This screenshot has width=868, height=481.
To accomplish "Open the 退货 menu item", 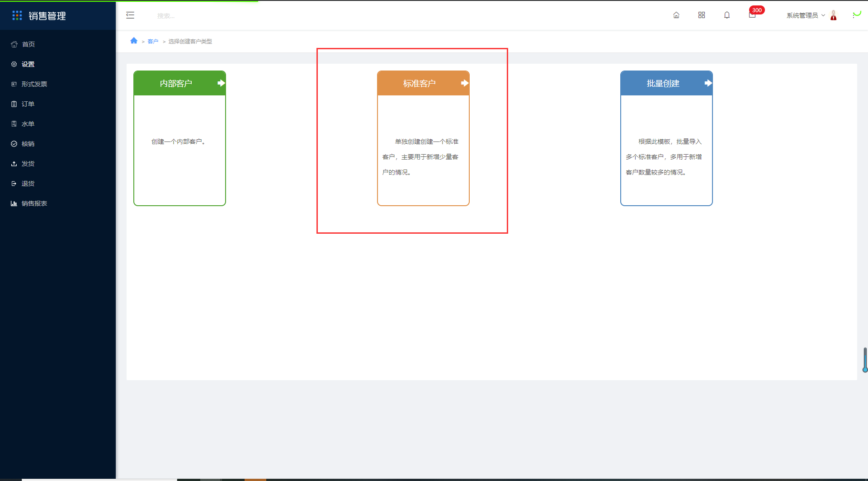I will [58, 184].
